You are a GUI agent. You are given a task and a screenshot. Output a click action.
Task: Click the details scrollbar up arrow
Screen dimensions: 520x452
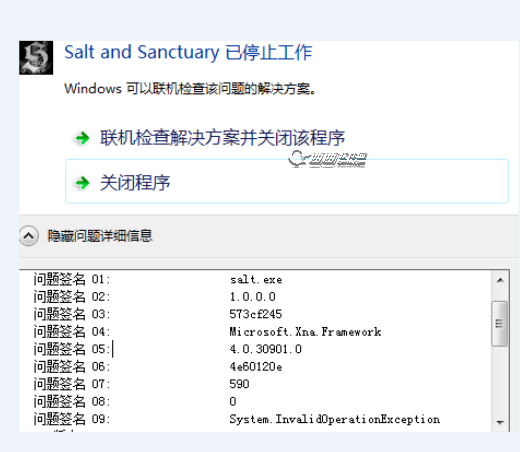(x=500, y=280)
